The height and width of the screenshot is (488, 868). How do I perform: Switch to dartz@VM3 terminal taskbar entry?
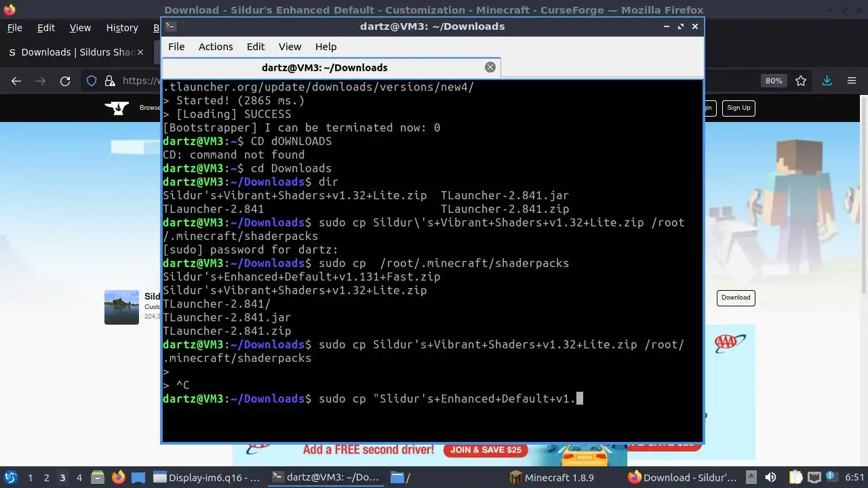pyautogui.click(x=326, y=477)
